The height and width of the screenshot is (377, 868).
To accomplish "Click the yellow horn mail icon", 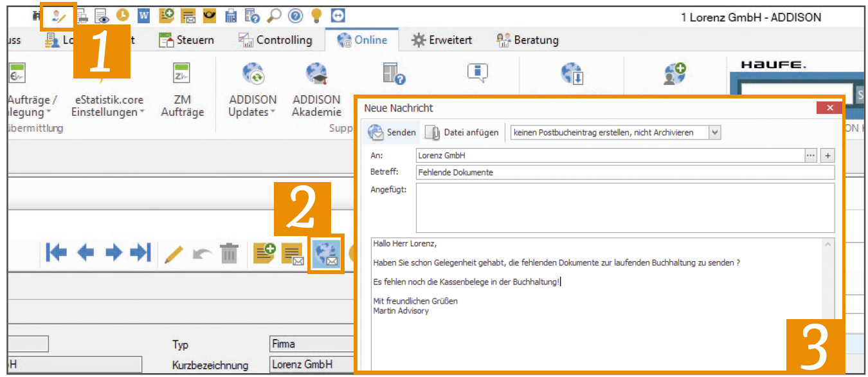I will (209, 17).
